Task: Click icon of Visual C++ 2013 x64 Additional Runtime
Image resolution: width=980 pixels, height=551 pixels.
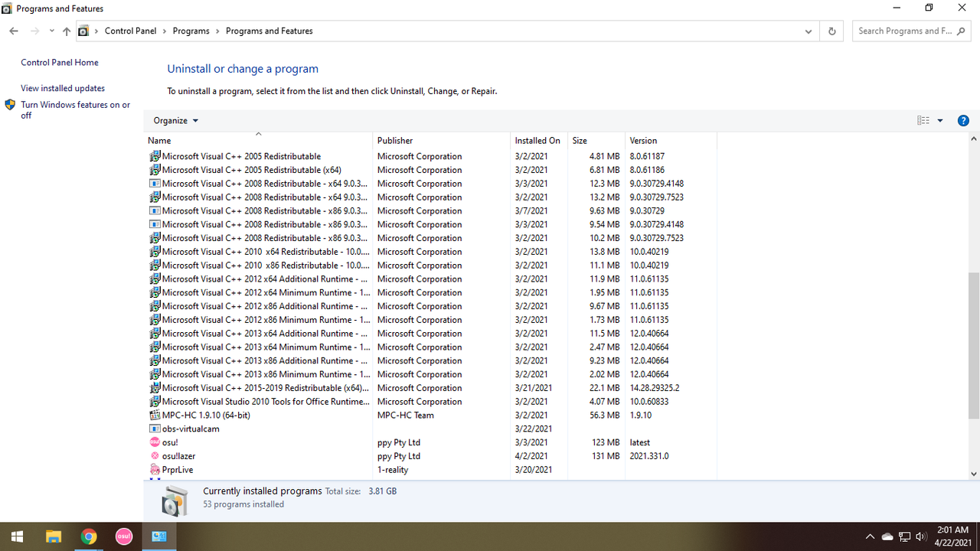Action: [x=155, y=334]
